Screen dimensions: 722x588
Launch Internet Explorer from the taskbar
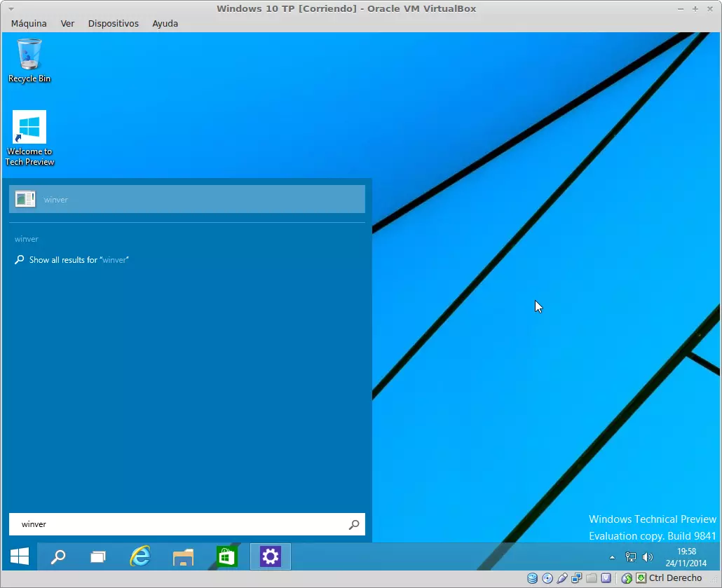coord(140,556)
